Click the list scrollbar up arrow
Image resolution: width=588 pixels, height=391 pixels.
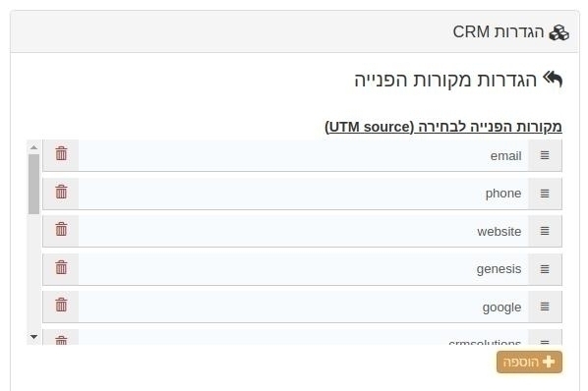coord(33,147)
